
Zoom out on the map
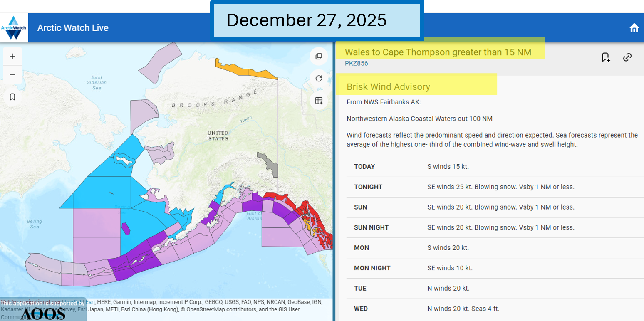click(12, 75)
